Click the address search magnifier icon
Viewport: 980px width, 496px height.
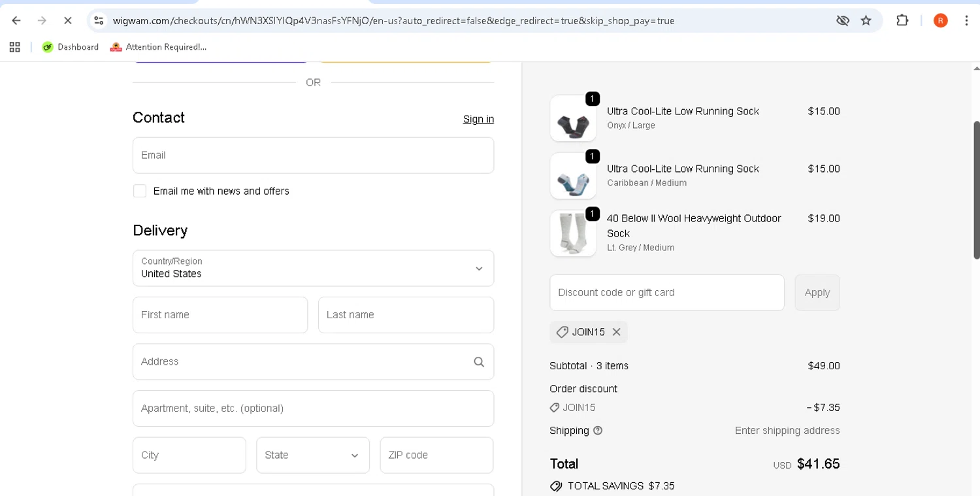click(x=479, y=361)
